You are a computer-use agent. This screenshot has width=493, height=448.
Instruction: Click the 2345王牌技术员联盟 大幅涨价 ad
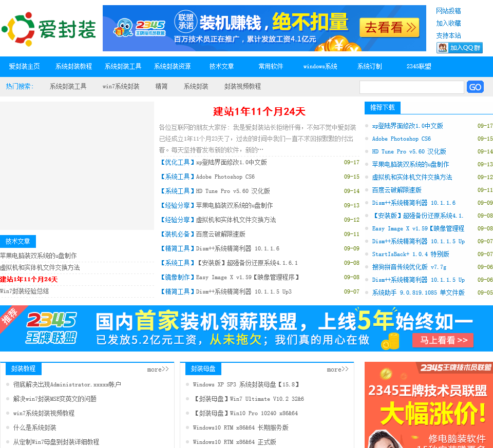click(428, 405)
